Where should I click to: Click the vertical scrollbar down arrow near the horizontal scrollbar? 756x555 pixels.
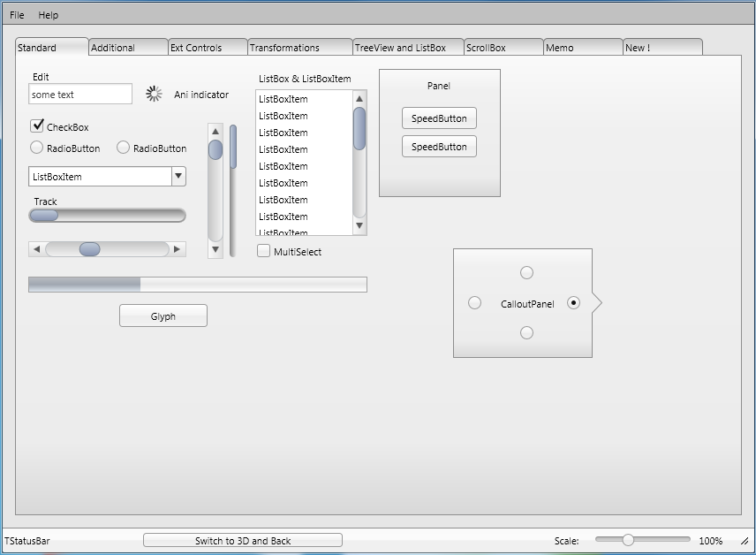tap(215, 249)
